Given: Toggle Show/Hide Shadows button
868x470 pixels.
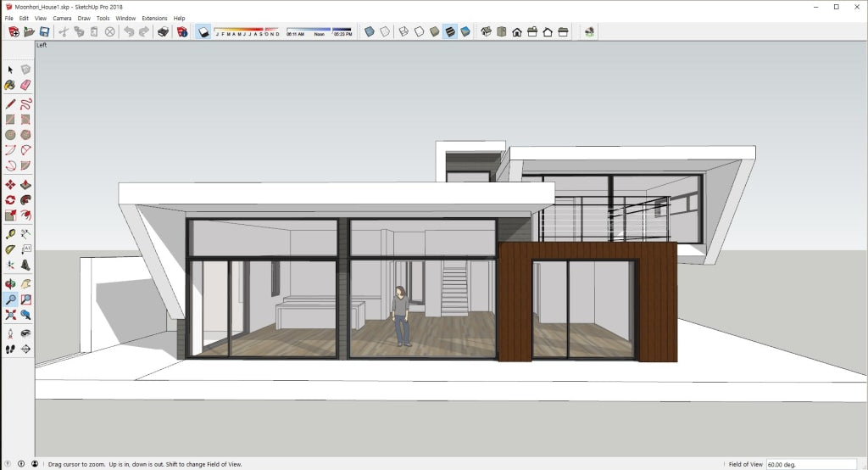Looking at the screenshot, I should click(x=203, y=32).
